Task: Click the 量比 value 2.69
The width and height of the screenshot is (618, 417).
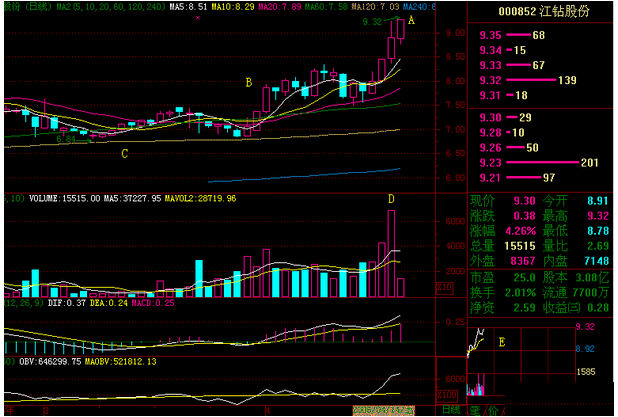Action: (x=598, y=246)
